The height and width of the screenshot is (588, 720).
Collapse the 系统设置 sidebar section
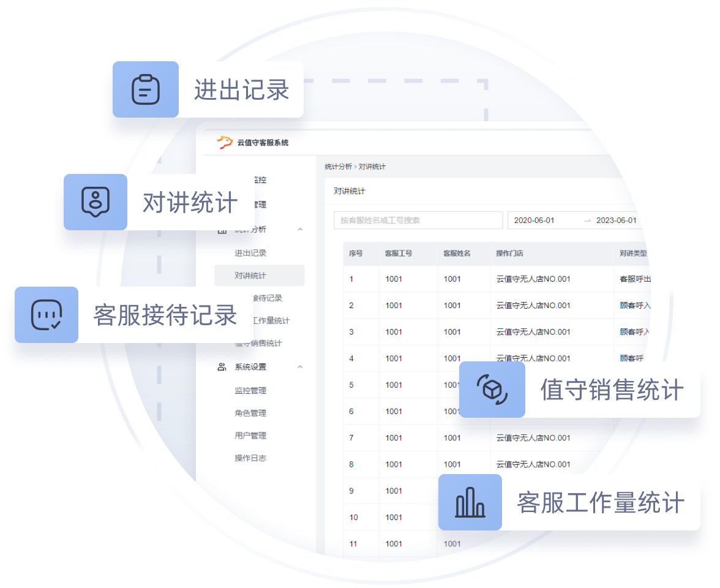pyautogui.click(x=299, y=366)
